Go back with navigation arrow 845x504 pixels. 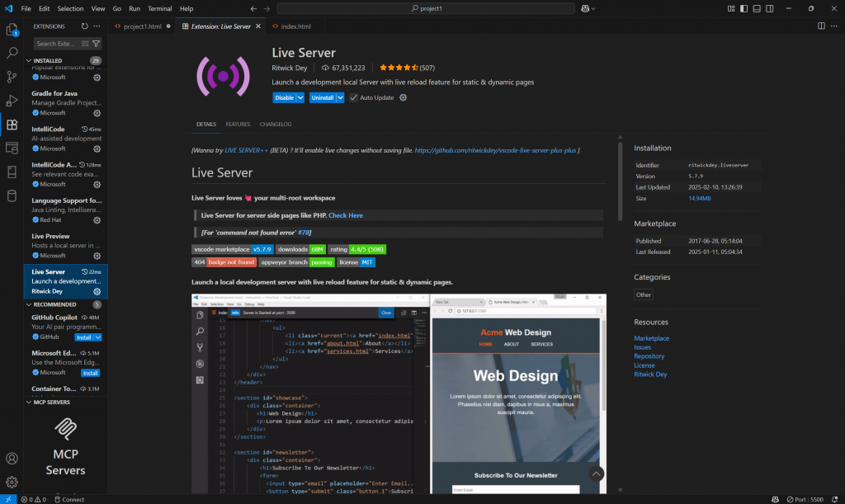point(254,8)
